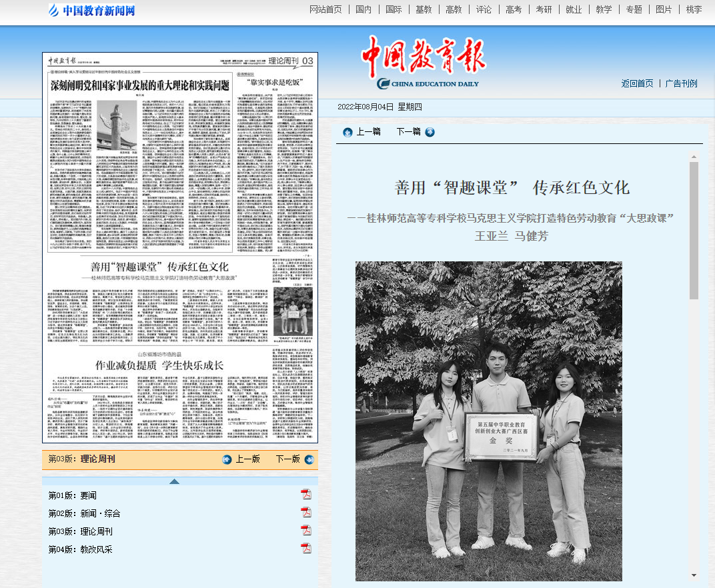715x588 pixels.
Task: Click the 第03版:理论周刊 current page label
Action: click(x=81, y=459)
